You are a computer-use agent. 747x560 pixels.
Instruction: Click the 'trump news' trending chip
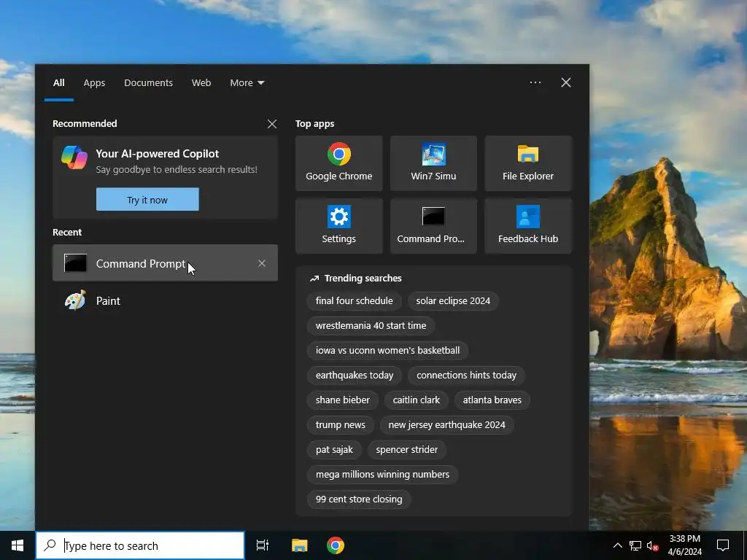[341, 425]
